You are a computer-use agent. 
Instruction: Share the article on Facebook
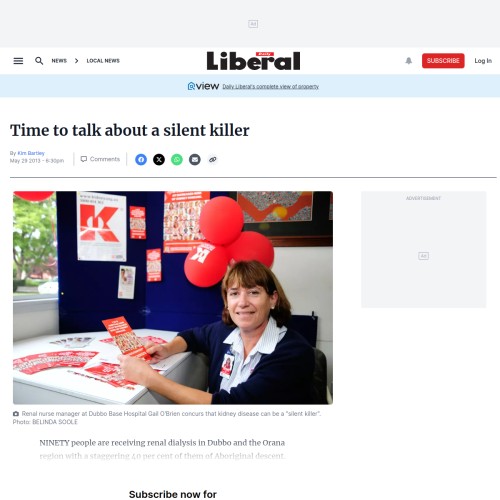pyautogui.click(x=141, y=160)
